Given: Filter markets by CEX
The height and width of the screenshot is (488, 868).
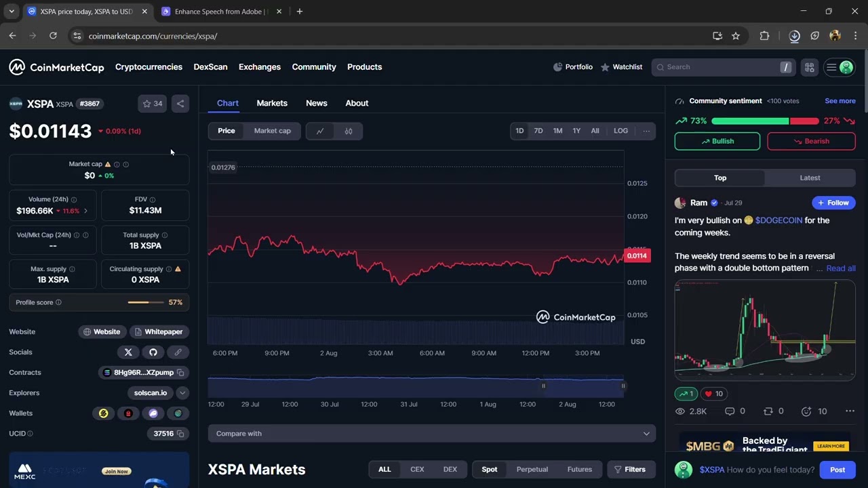Looking at the screenshot, I should click(x=417, y=469).
